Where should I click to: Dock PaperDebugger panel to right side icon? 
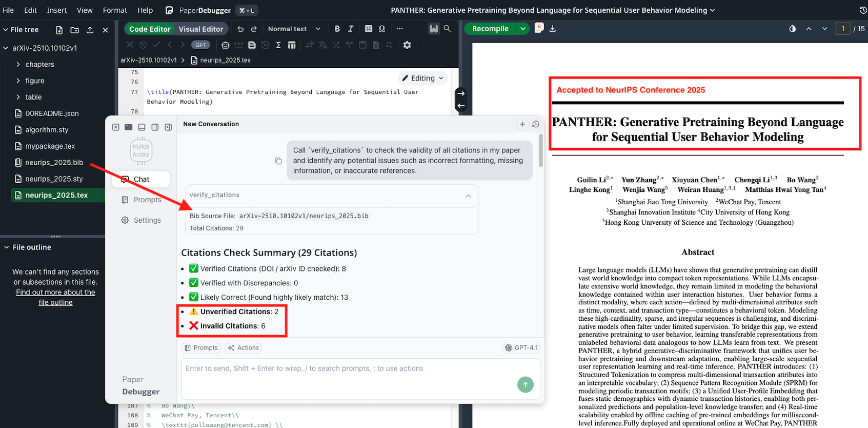tap(155, 127)
